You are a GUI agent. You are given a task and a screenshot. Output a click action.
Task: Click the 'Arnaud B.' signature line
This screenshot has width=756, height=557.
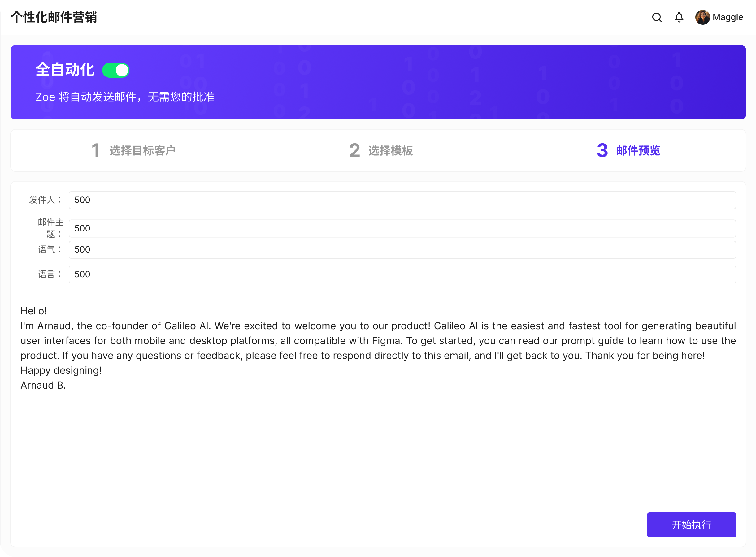click(x=43, y=385)
